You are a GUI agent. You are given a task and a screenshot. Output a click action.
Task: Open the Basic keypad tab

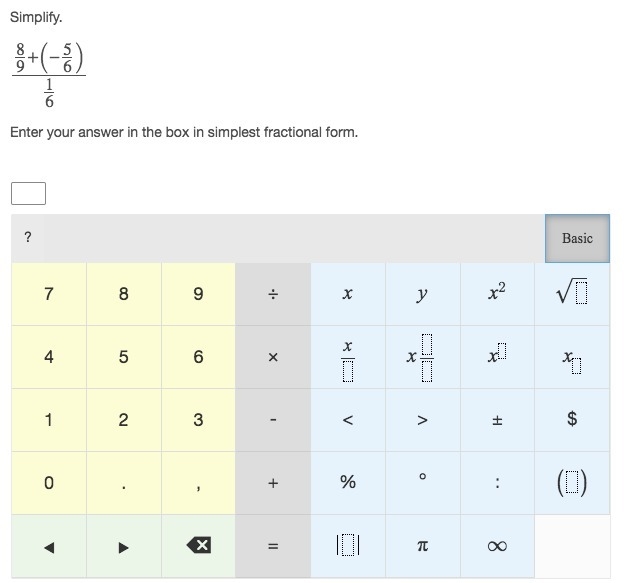click(x=577, y=238)
